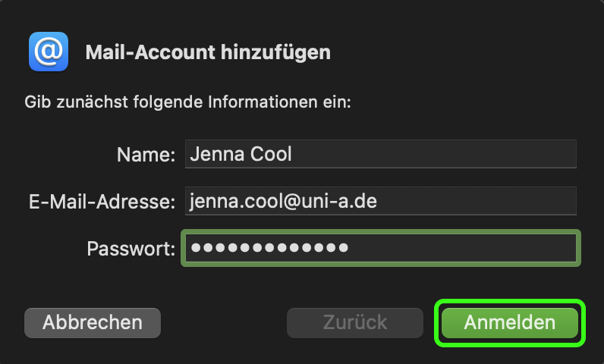Click the 'Passwort:' label
The height and width of the screenshot is (364, 604).
click(131, 249)
